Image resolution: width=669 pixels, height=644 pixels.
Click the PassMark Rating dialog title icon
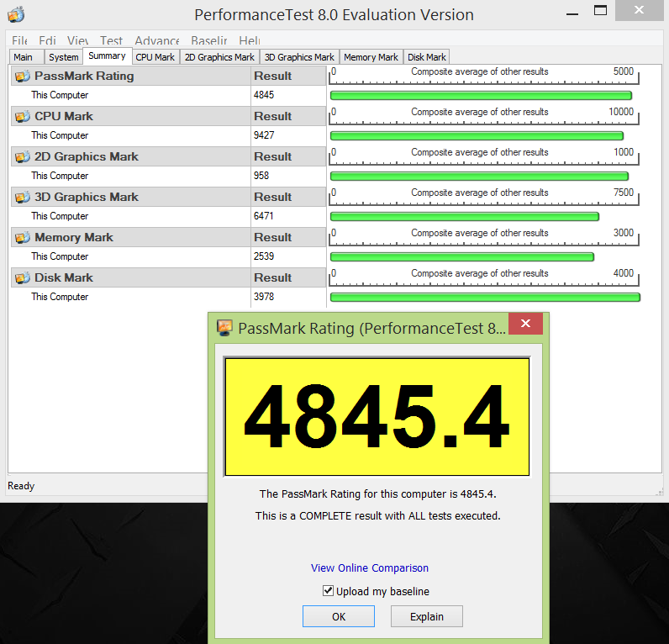(x=224, y=328)
